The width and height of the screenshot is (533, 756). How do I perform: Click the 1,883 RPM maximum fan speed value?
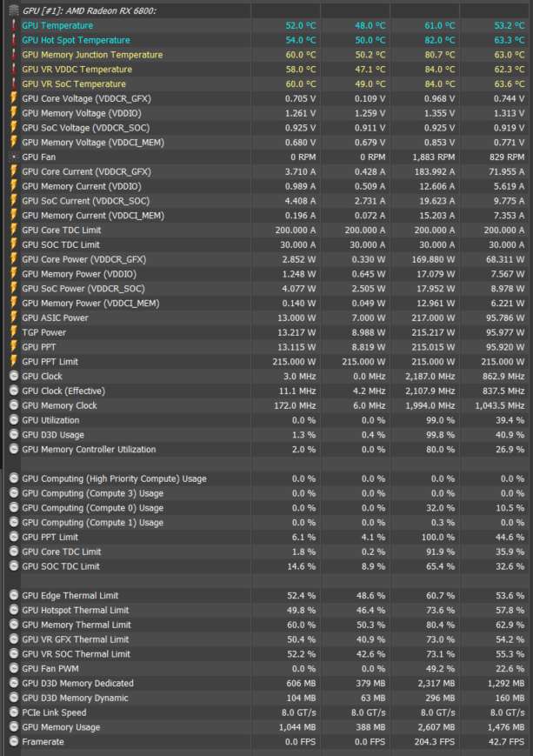pos(433,157)
